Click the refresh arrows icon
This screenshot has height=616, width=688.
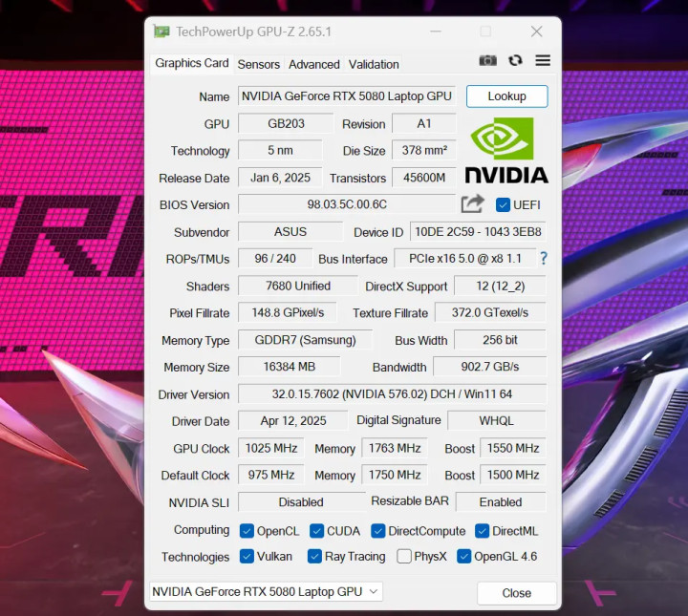515,60
